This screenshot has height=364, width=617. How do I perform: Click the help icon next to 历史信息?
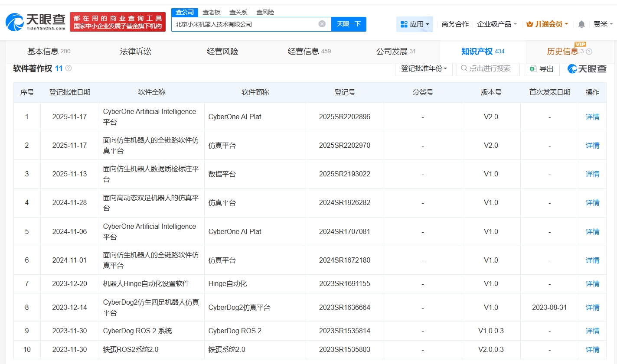point(589,52)
